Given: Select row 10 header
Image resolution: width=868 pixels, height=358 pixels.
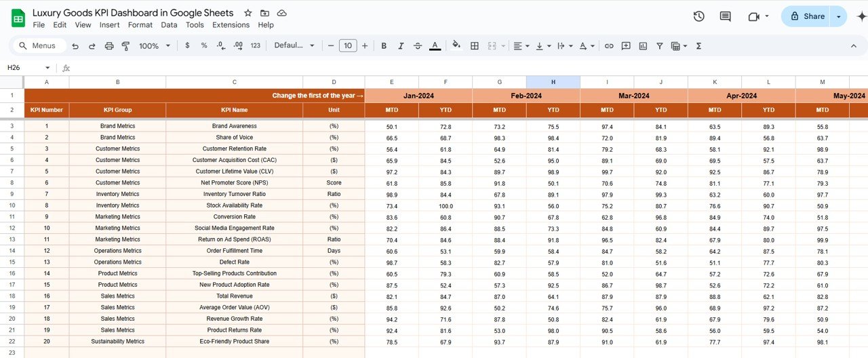Looking at the screenshot, I should click(x=12, y=205).
